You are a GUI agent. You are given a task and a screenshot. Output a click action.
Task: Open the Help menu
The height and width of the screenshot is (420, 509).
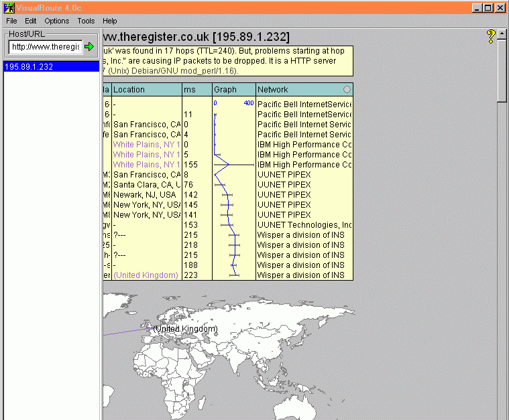pos(109,21)
